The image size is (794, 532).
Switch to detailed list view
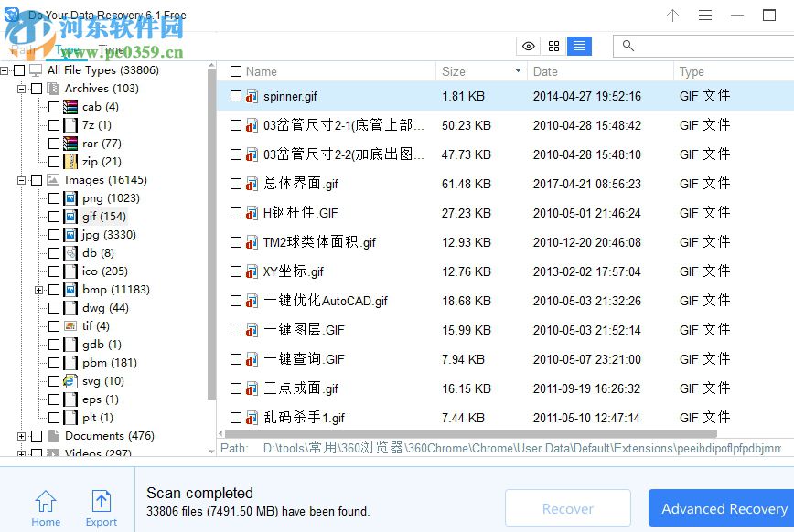click(x=579, y=46)
